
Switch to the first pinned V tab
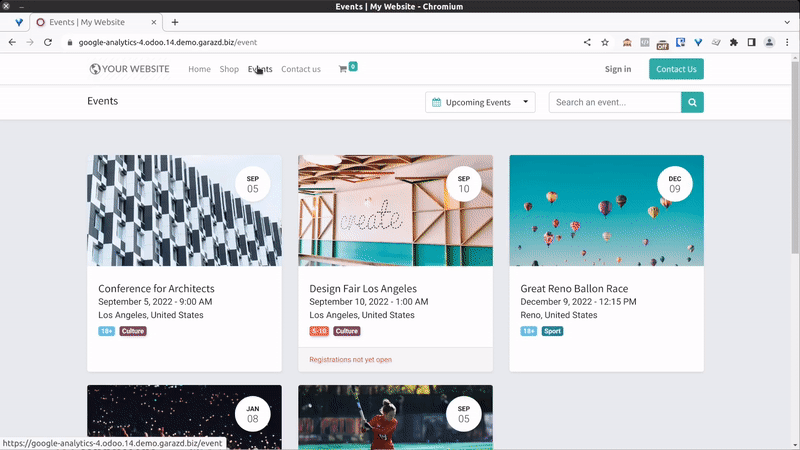coord(19,22)
